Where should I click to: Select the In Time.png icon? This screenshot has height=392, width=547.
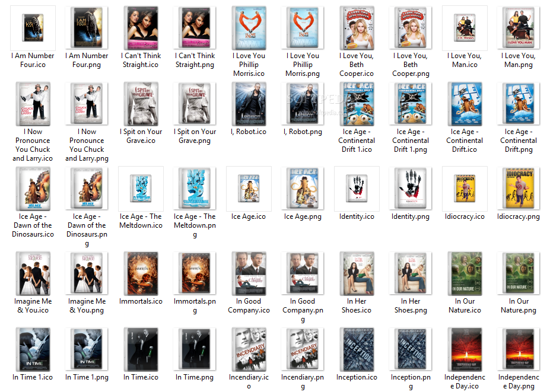coord(195,349)
